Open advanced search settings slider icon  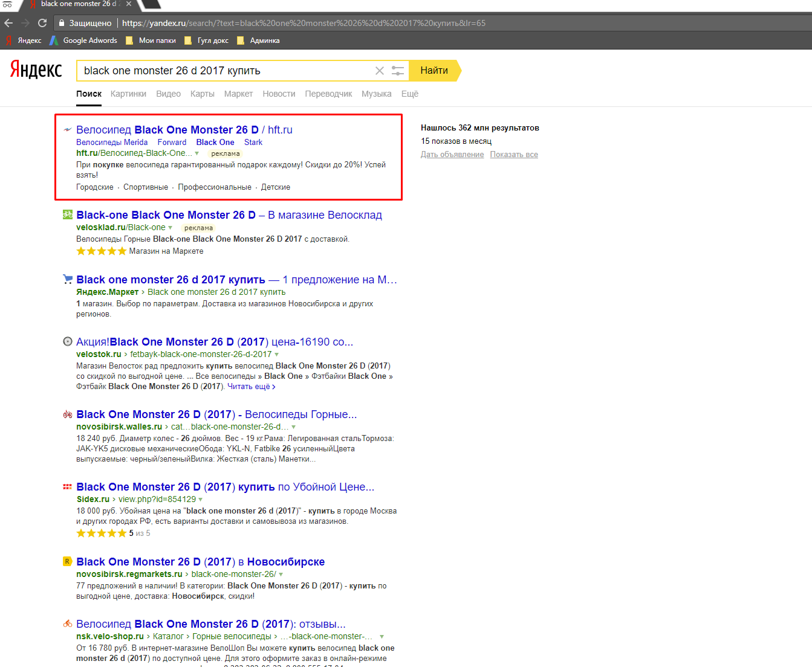(397, 71)
